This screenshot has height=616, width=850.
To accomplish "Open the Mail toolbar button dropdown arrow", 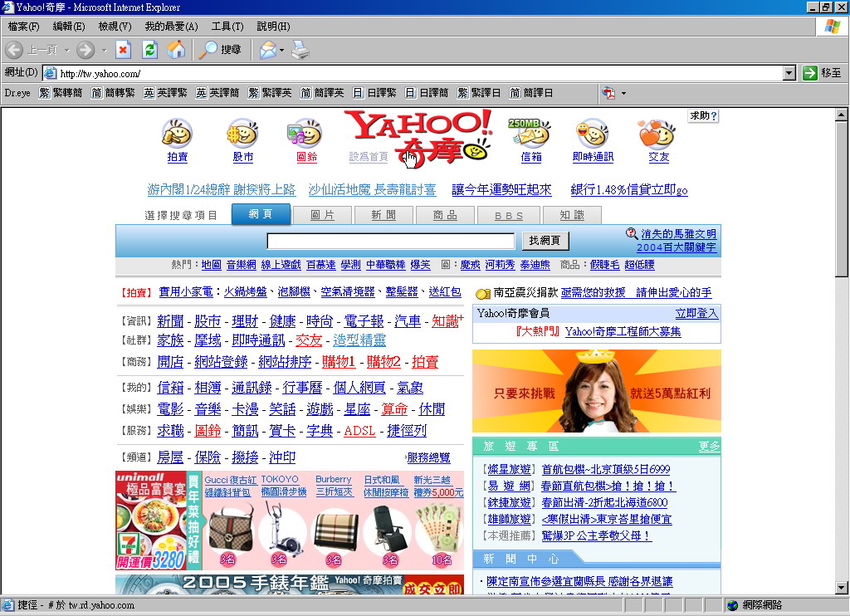I will click(x=281, y=51).
